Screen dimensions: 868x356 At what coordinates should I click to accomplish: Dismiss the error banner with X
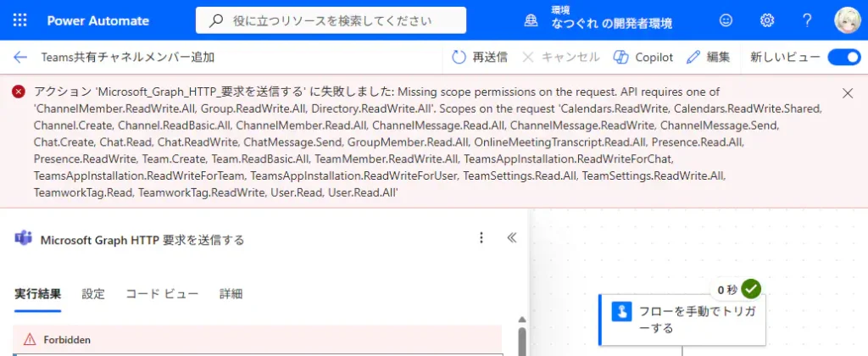tap(848, 93)
